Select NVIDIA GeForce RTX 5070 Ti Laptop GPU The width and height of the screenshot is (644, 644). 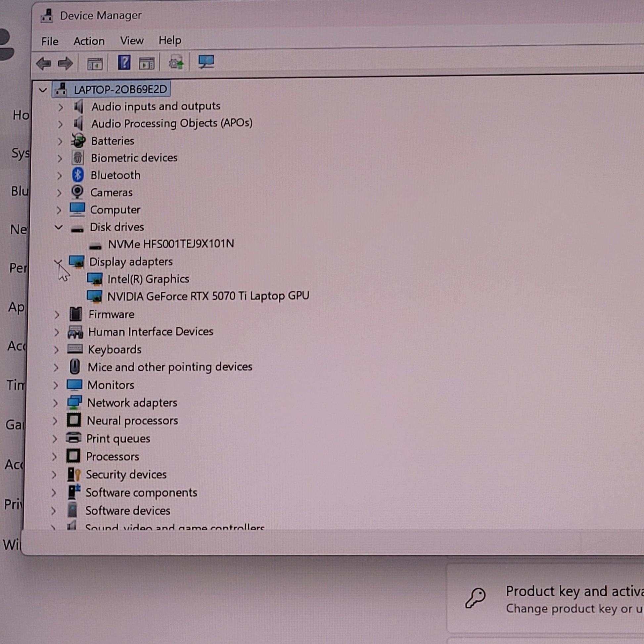click(208, 296)
